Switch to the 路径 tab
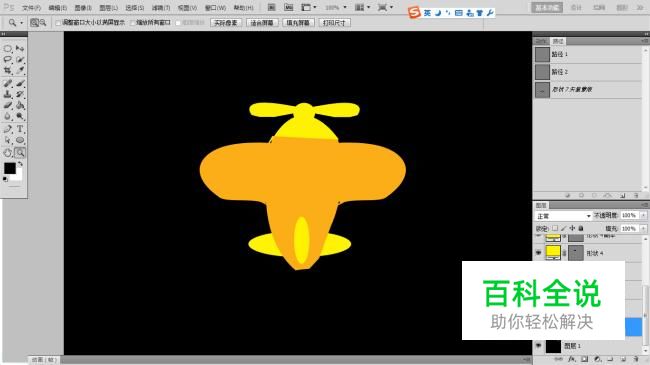This screenshot has width=650, height=365. 558,41
